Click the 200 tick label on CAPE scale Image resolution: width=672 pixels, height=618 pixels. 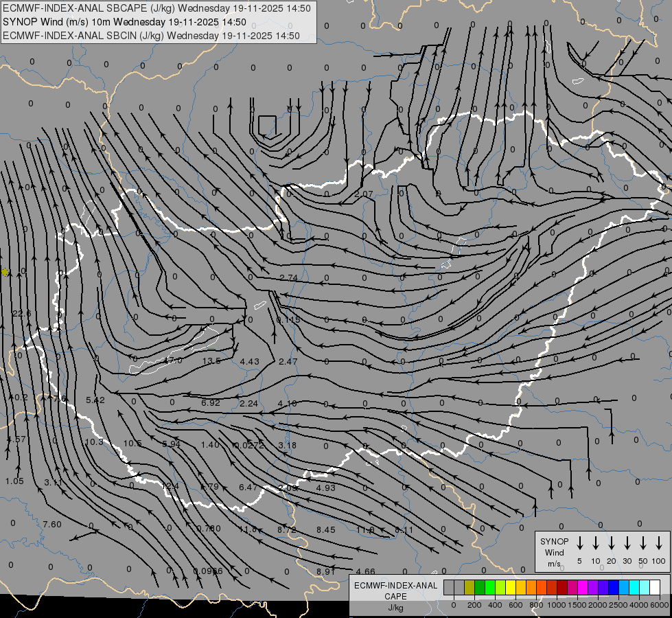click(x=474, y=605)
